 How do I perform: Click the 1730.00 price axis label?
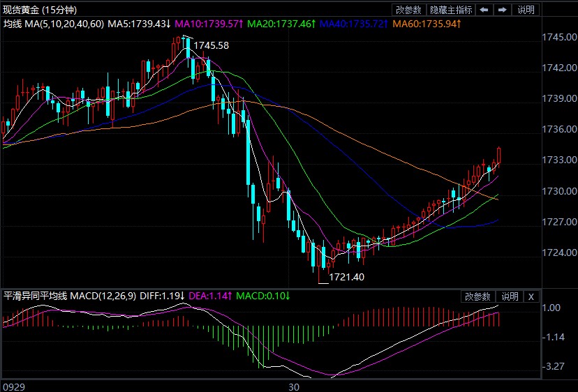(559, 191)
